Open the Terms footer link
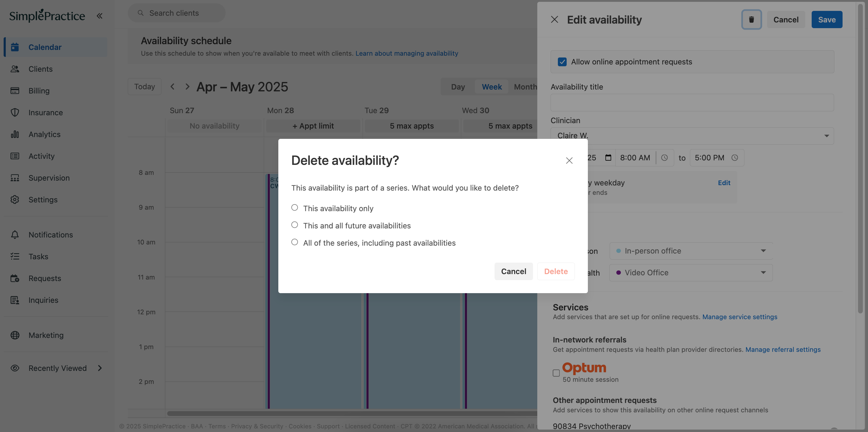This screenshot has height=432, width=868. [x=217, y=426]
